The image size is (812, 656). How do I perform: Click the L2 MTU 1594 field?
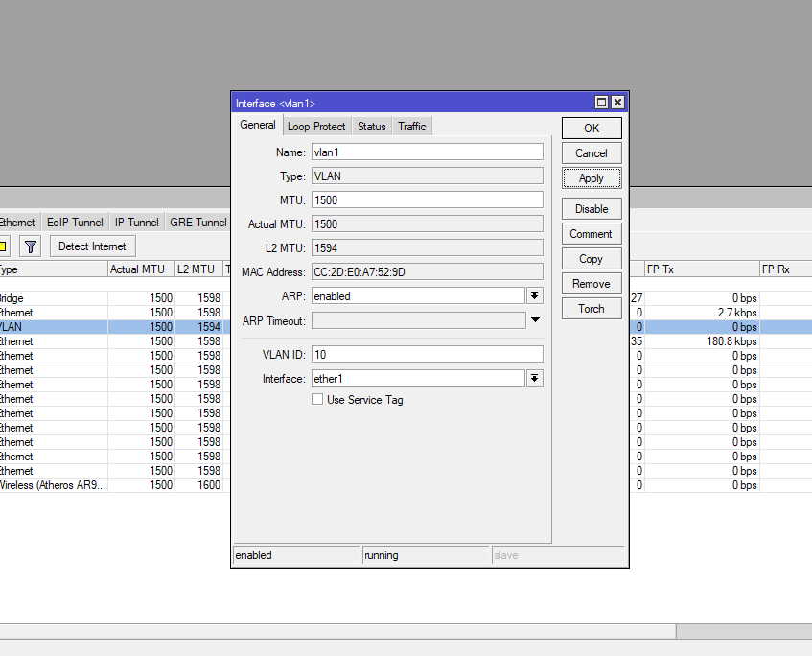click(428, 247)
